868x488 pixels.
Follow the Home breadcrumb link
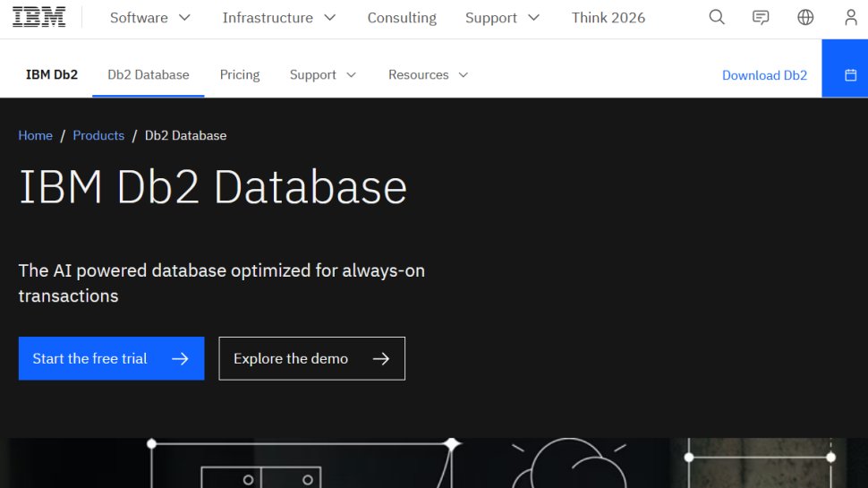click(36, 136)
